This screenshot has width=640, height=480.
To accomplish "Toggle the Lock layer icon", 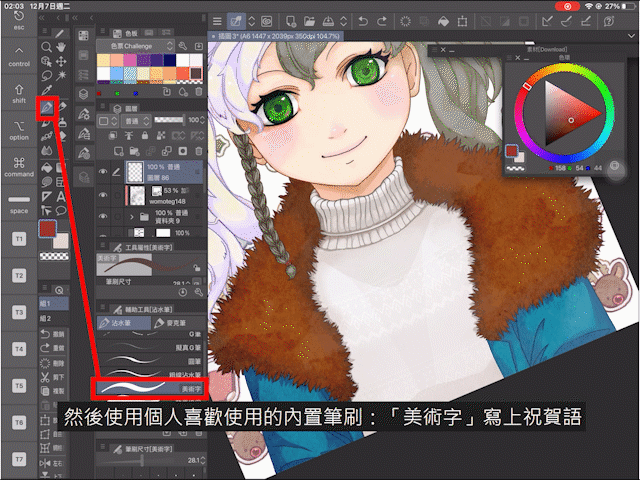I will click(x=144, y=136).
